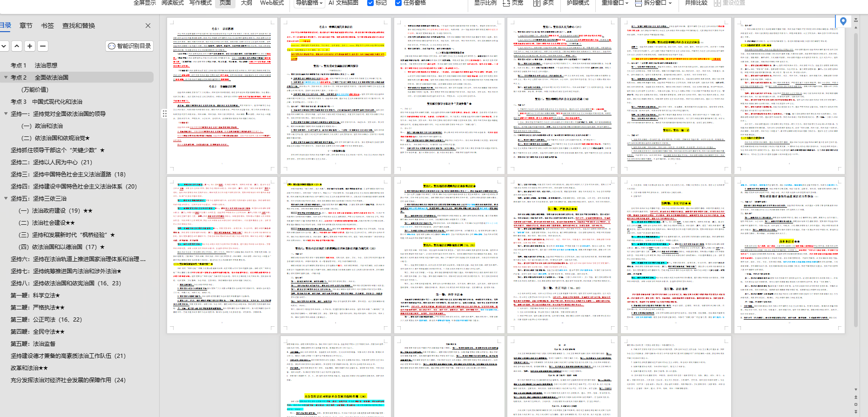Click the minus icon in navigation pane
Image resolution: width=868 pixels, height=417 pixels.
coord(43,46)
